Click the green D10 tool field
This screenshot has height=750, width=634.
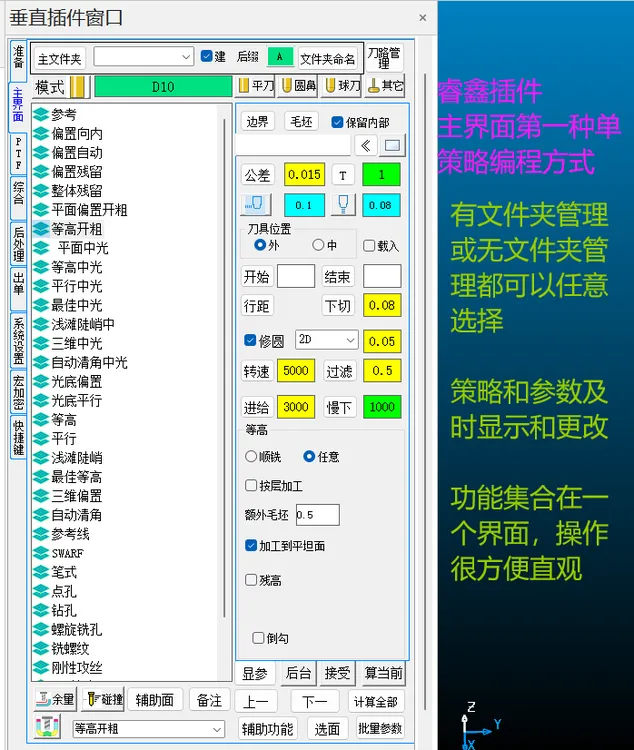(x=163, y=87)
